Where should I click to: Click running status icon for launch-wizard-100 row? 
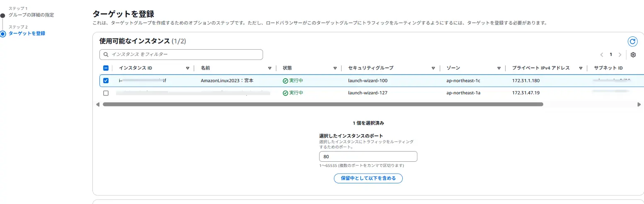point(285,81)
